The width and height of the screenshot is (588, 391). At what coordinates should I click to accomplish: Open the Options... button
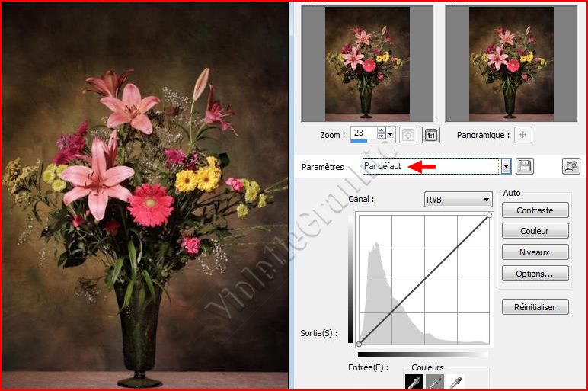pyautogui.click(x=535, y=274)
